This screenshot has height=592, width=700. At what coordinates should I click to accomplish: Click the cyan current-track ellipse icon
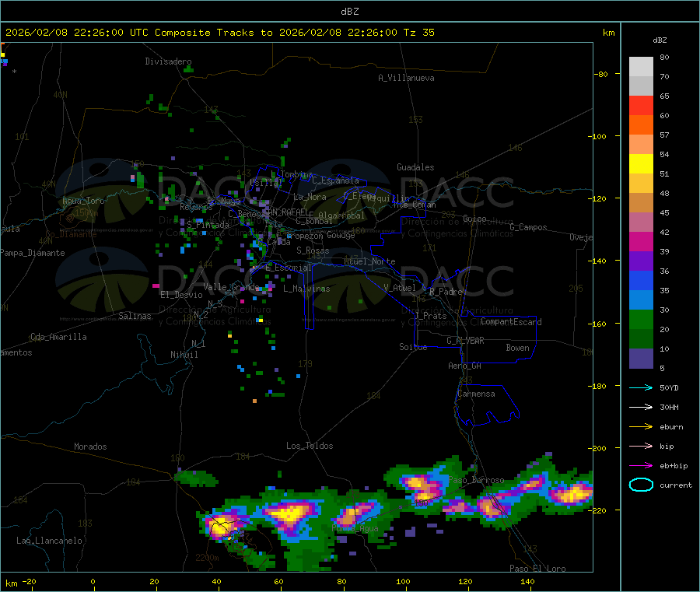tap(641, 485)
